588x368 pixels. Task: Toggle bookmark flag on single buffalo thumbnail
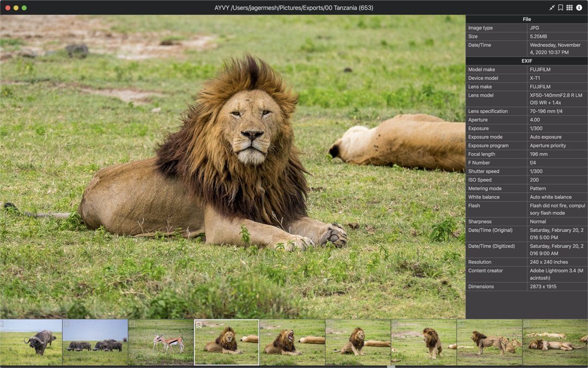(2, 324)
